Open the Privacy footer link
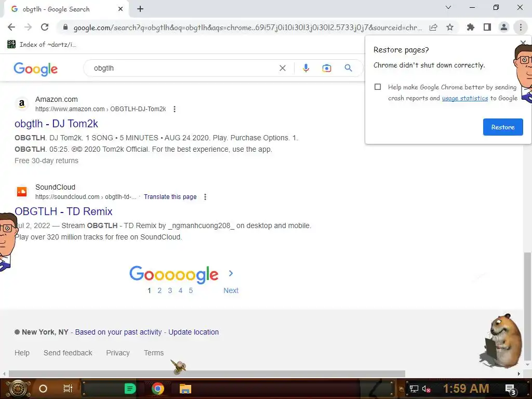Image resolution: width=532 pixels, height=399 pixels. click(118, 353)
